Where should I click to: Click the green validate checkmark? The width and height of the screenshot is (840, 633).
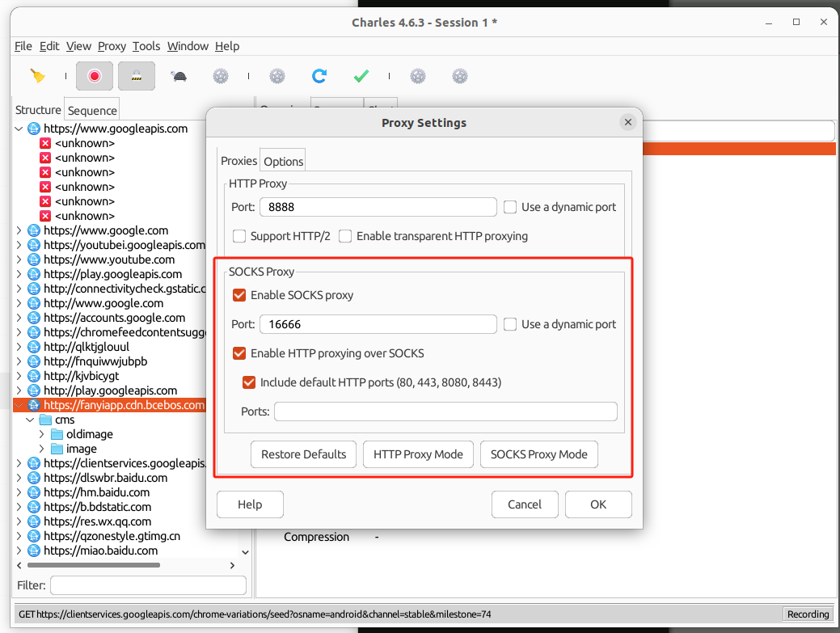click(x=361, y=76)
